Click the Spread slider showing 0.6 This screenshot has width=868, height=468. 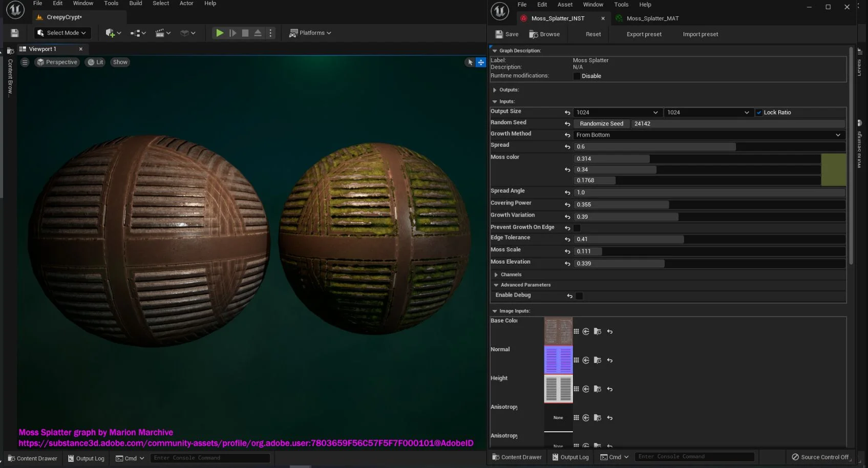click(x=709, y=146)
